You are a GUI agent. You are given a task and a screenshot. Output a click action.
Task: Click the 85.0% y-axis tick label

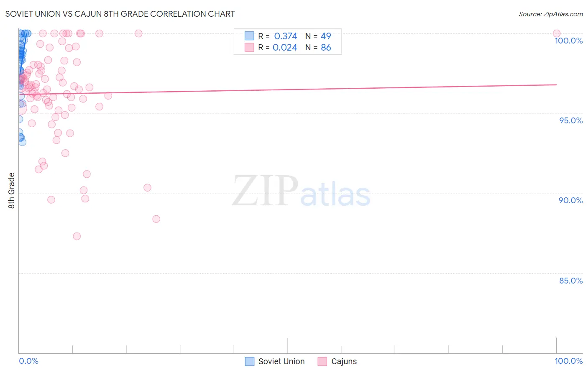coord(571,281)
